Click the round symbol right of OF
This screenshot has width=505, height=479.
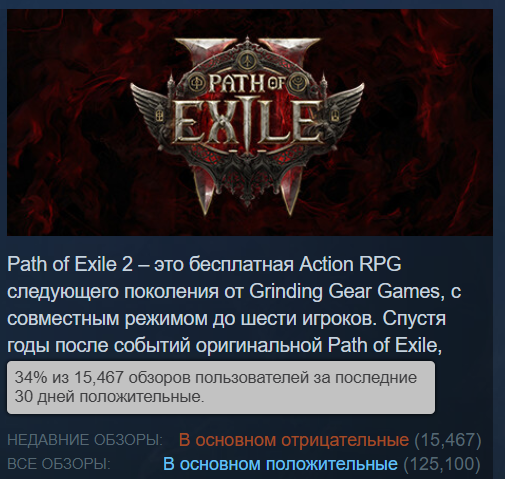296,83
